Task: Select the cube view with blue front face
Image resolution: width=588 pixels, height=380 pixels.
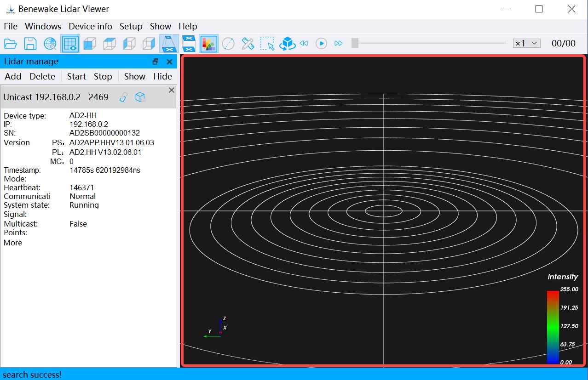Action: 90,44
